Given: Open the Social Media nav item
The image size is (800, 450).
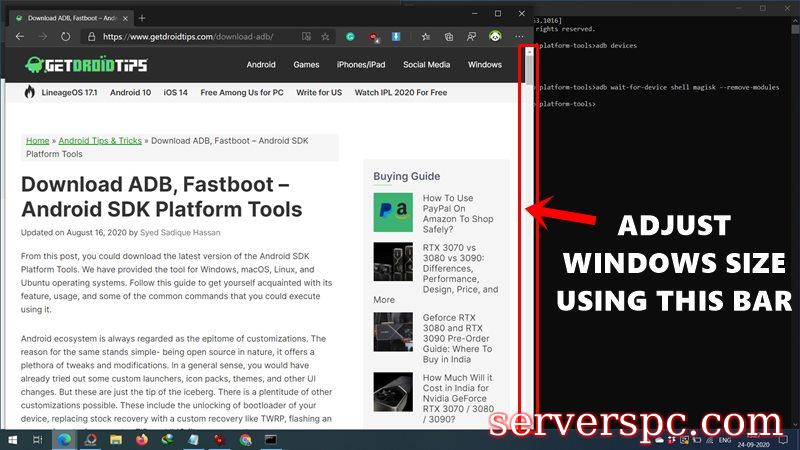Looking at the screenshot, I should [x=426, y=65].
